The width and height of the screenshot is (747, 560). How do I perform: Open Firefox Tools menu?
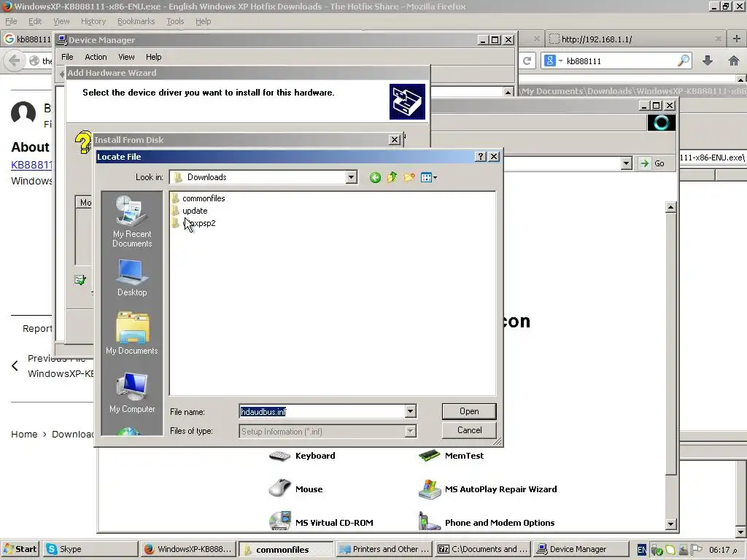tap(175, 21)
